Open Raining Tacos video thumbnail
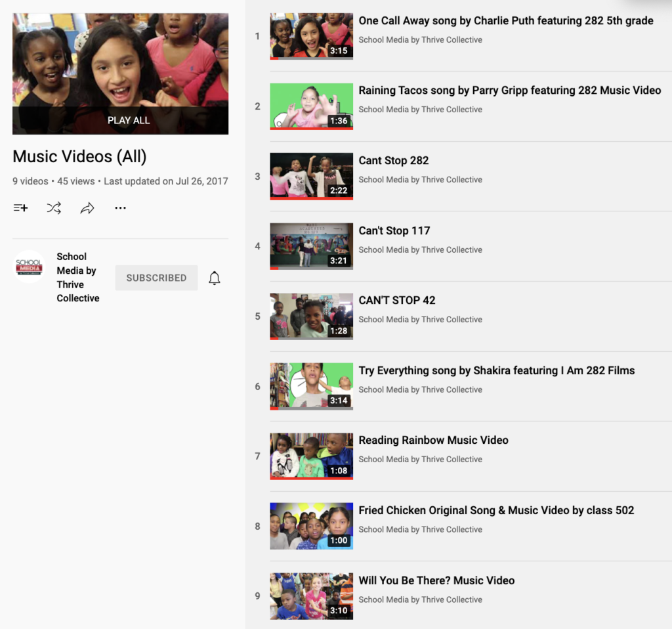 (312, 106)
